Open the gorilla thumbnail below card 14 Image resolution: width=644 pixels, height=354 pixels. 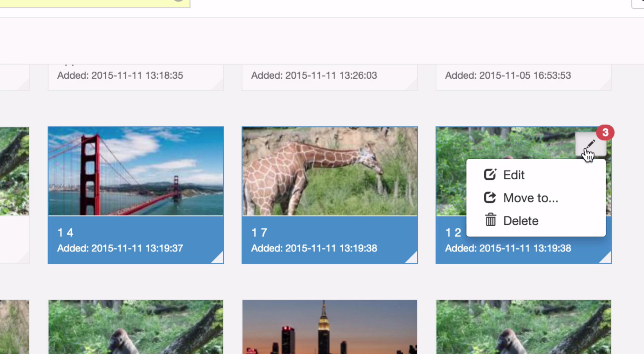click(x=136, y=327)
